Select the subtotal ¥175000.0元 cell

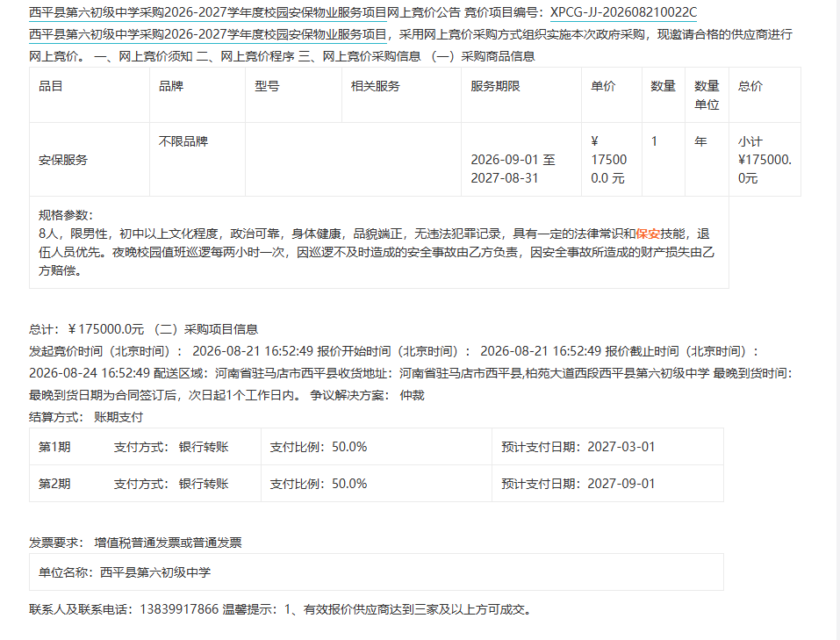765,160
